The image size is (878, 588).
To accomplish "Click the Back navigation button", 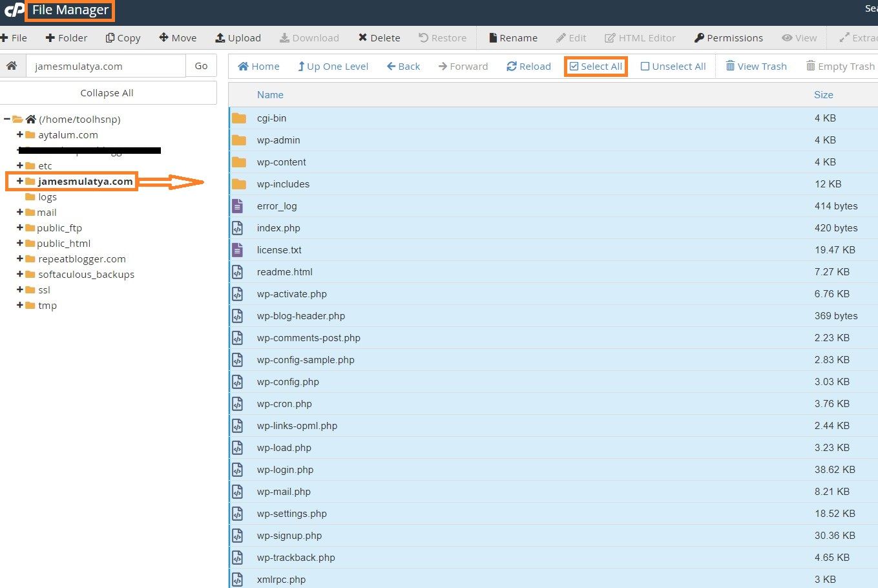I will [403, 67].
